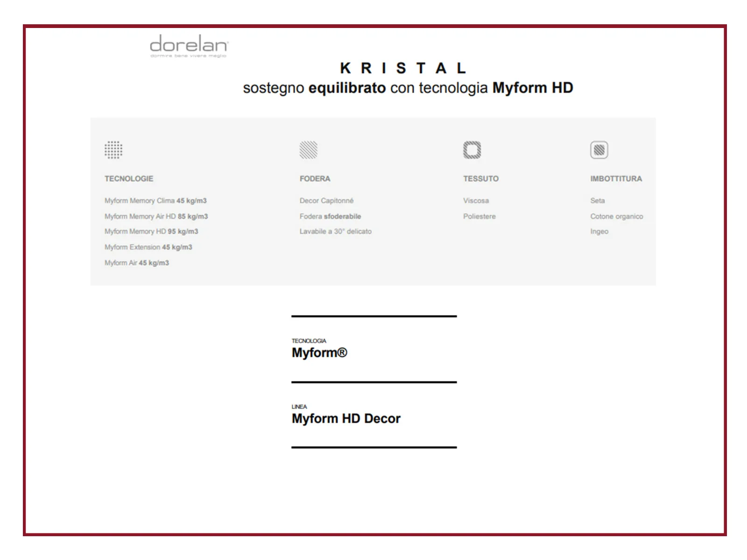Image resolution: width=747 pixels, height=560 pixels.
Task: Click the small TECNOLOGIA label
Action: 309,341
